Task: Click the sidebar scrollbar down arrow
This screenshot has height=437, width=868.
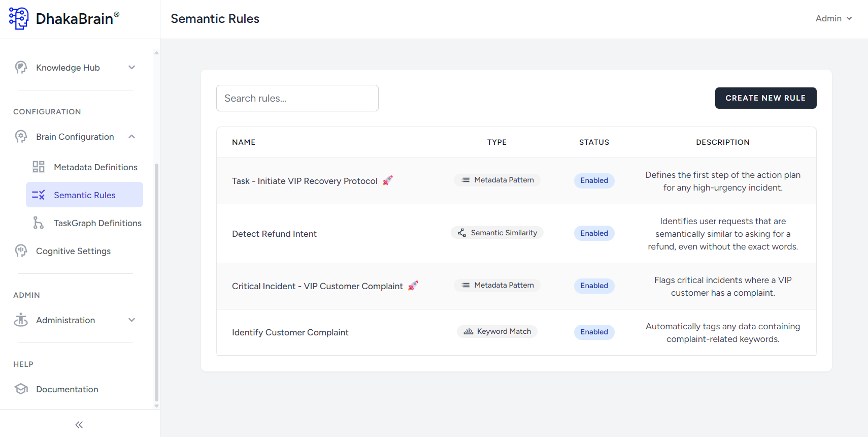Action: [x=156, y=406]
